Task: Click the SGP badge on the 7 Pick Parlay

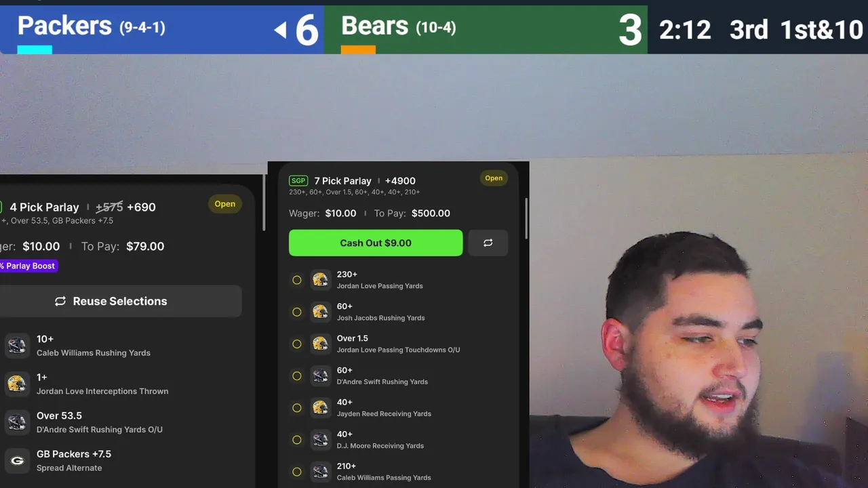Action: pos(298,181)
